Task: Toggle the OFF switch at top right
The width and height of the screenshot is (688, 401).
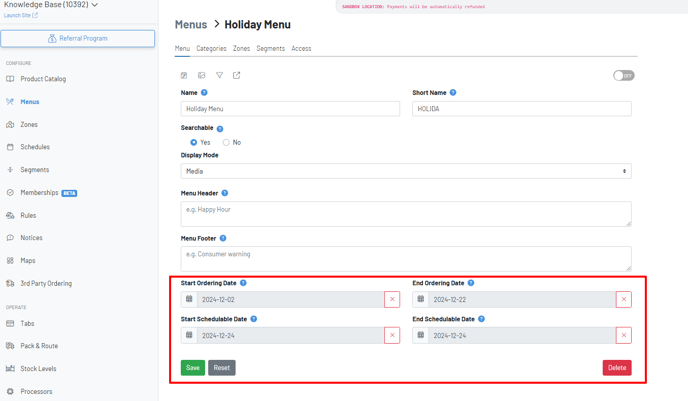Action: tap(623, 75)
